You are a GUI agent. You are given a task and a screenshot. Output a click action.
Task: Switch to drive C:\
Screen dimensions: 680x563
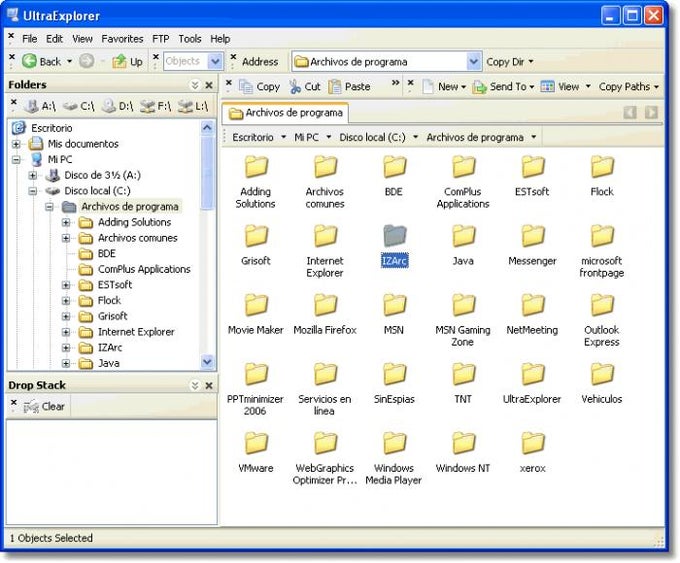78,106
